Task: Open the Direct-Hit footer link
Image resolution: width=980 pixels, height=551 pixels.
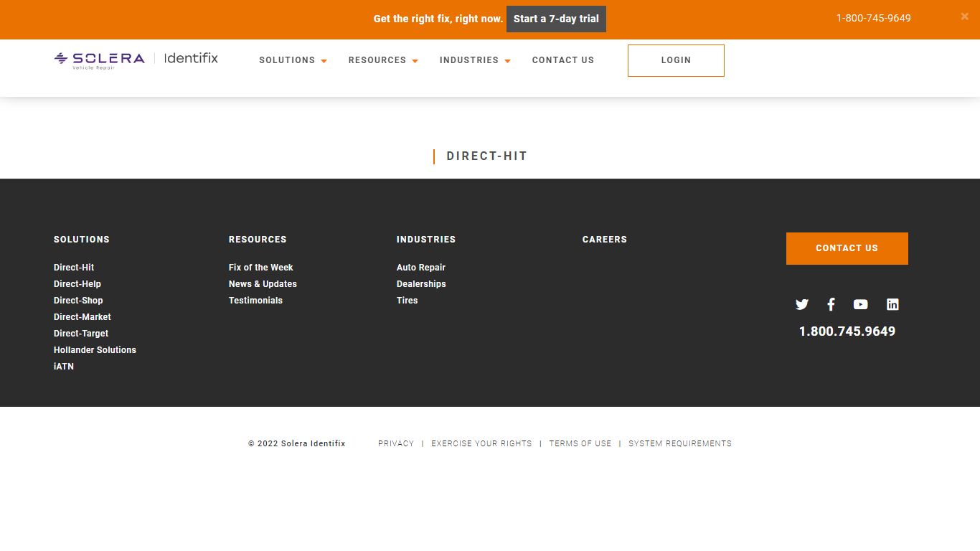Action: [x=74, y=268]
